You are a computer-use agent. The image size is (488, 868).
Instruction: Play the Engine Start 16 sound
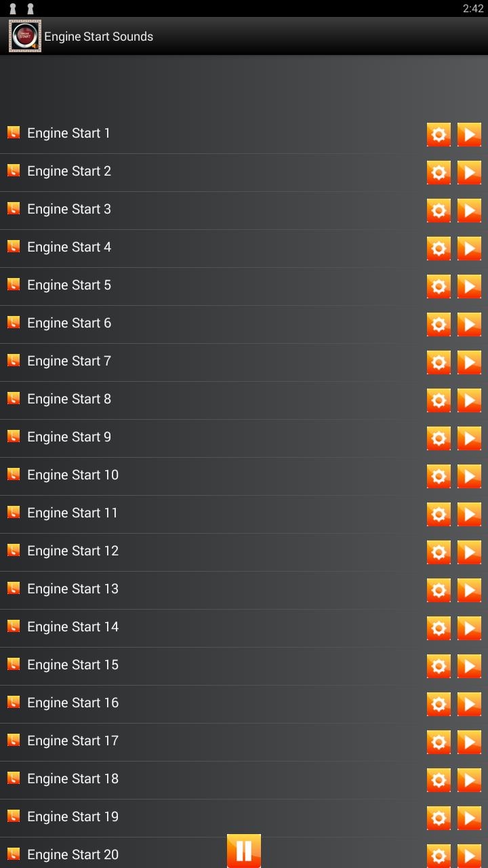coord(469,704)
